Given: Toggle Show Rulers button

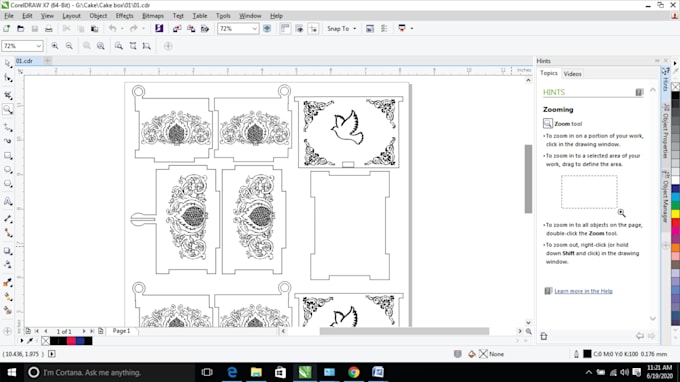Looking at the screenshot, I should 285,29.
